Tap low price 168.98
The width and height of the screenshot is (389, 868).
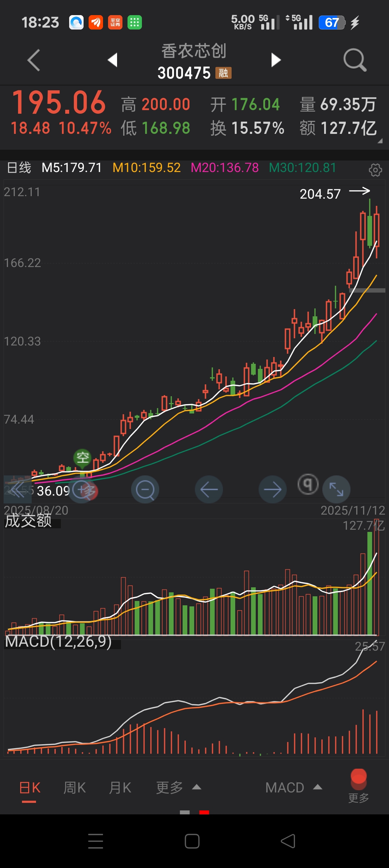coord(166,128)
